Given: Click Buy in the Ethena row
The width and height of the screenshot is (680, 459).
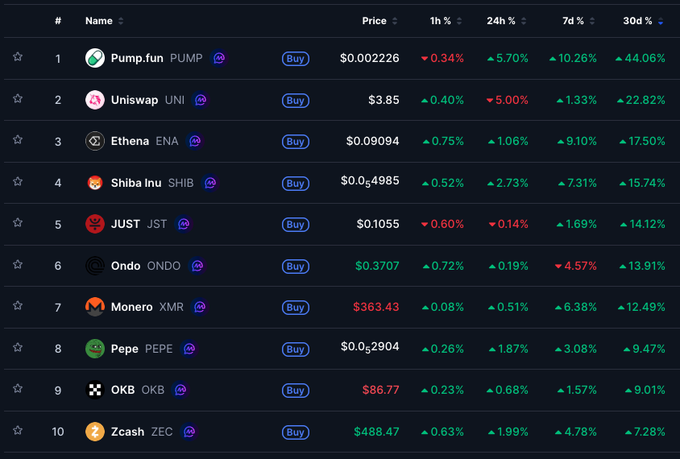Looking at the screenshot, I should click(x=295, y=141).
